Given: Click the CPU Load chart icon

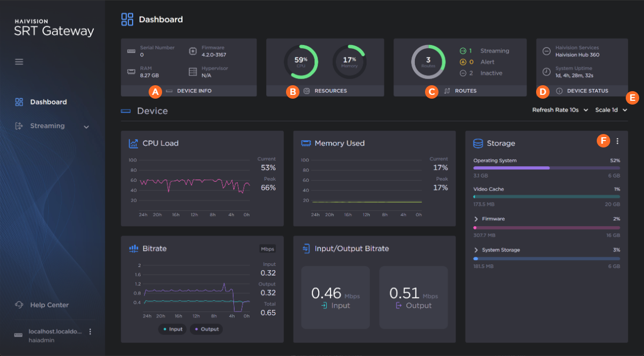Looking at the screenshot, I should click(x=134, y=143).
